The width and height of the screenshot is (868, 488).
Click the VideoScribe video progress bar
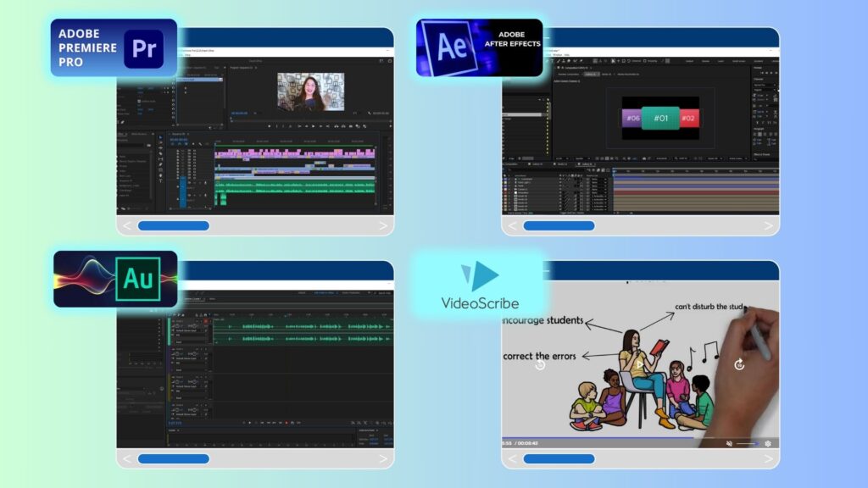pyautogui.click(x=640, y=438)
